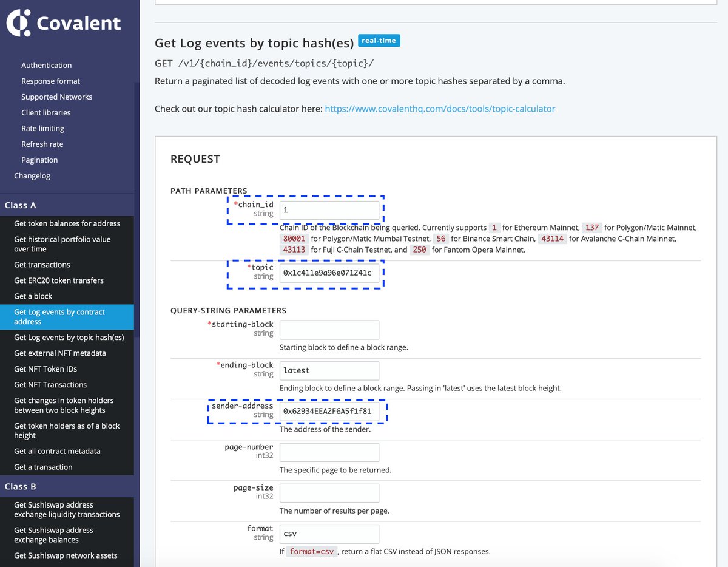Image resolution: width=728 pixels, height=567 pixels.
Task: Open Get ERC20 token transfers endpoint
Action: [59, 280]
